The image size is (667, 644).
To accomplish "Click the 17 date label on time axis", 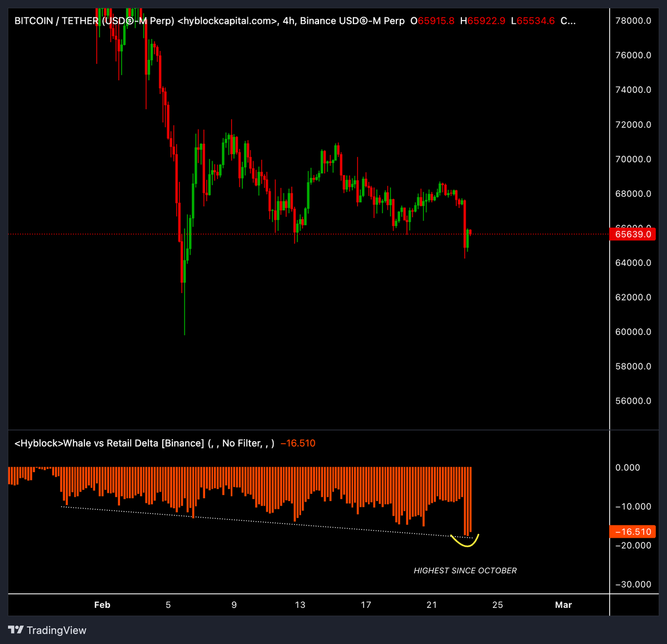I will (366, 605).
